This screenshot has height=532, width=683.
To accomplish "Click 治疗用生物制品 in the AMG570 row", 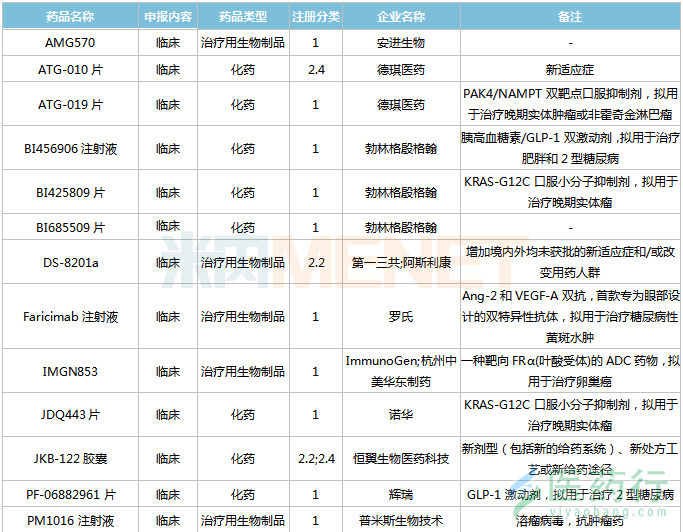I will (x=243, y=43).
